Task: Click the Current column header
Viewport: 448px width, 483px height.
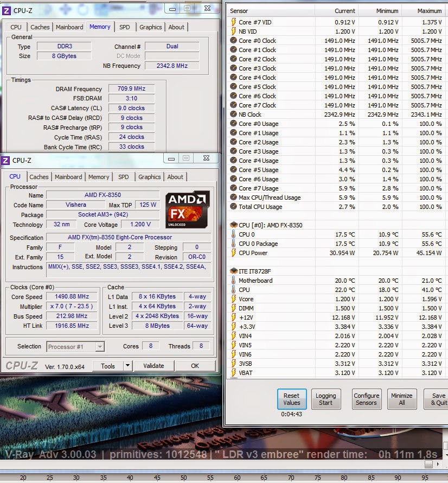Action: 336,11
